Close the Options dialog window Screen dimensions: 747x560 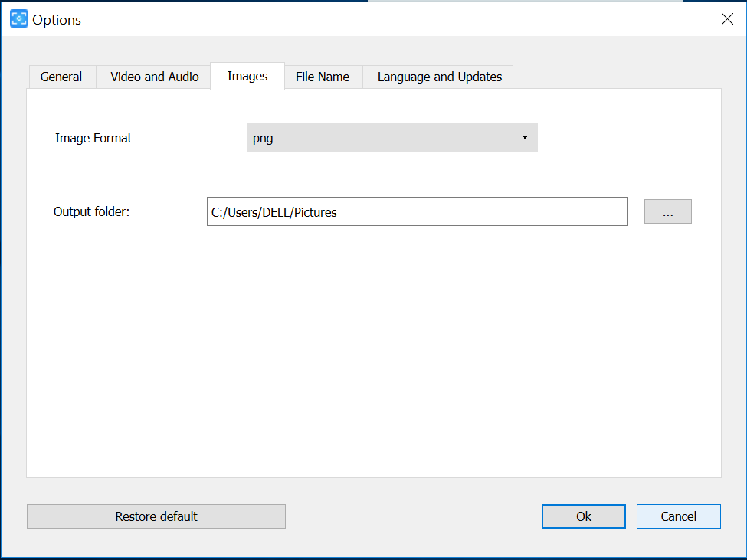point(727,19)
